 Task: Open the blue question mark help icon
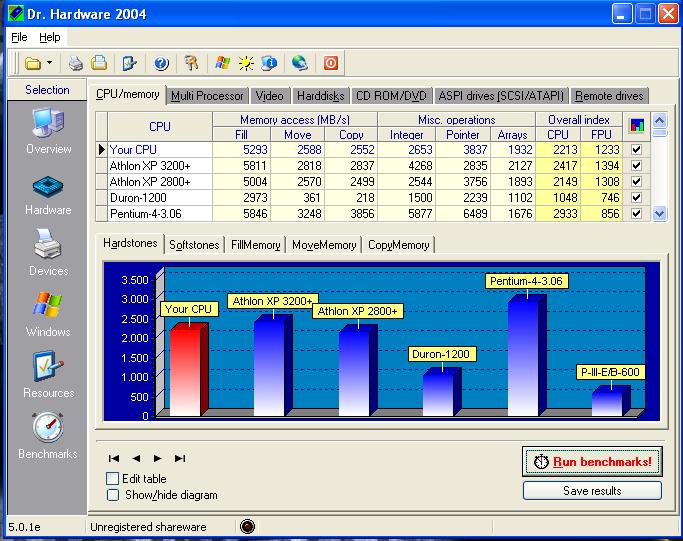161,64
